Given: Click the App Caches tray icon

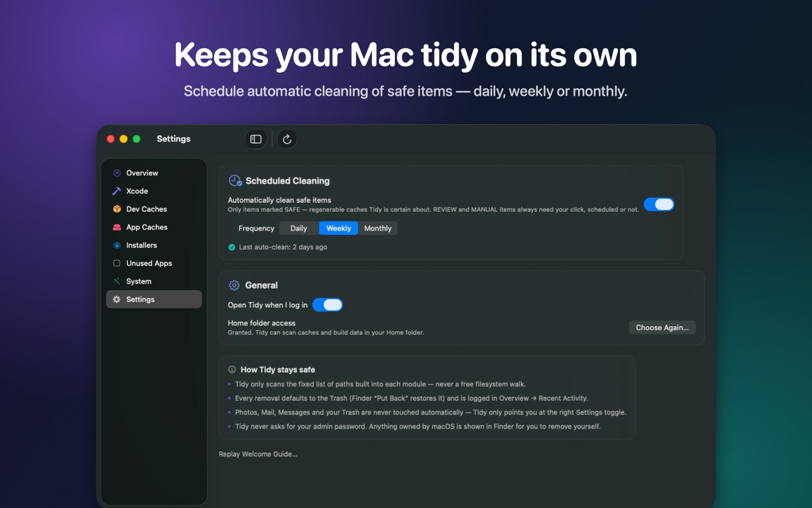Looking at the screenshot, I should pyautogui.click(x=117, y=227).
